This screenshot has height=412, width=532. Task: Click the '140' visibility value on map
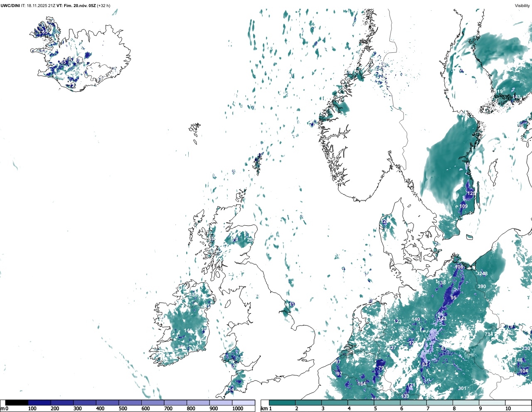[416, 319]
